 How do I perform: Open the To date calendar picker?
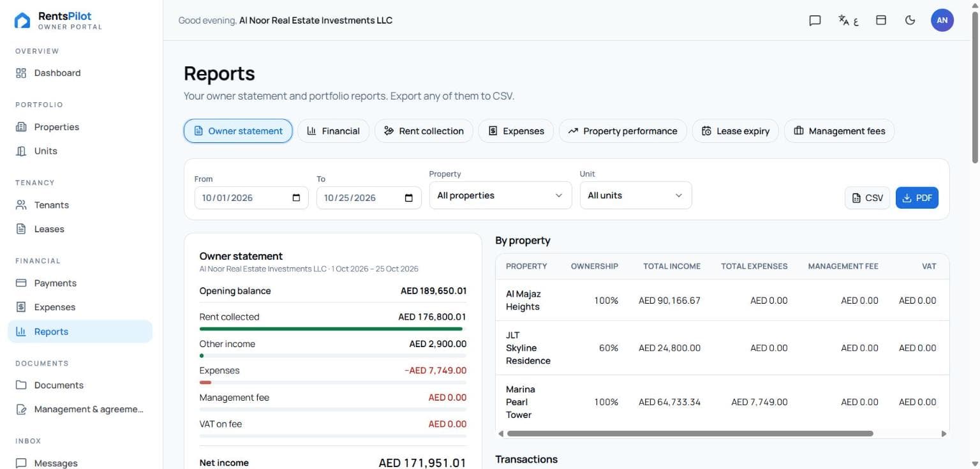(409, 198)
